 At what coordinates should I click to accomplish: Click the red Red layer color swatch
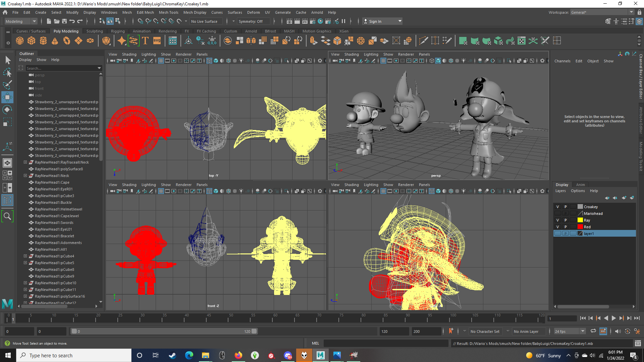pos(580,227)
